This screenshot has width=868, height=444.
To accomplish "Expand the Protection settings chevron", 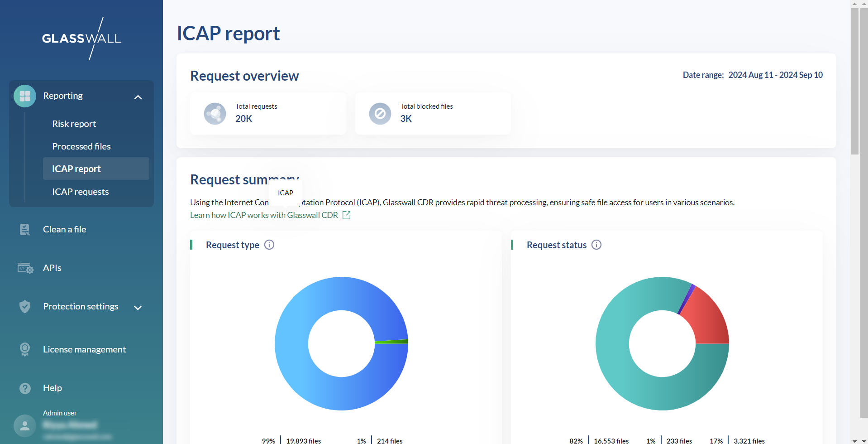I will point(138,308).
